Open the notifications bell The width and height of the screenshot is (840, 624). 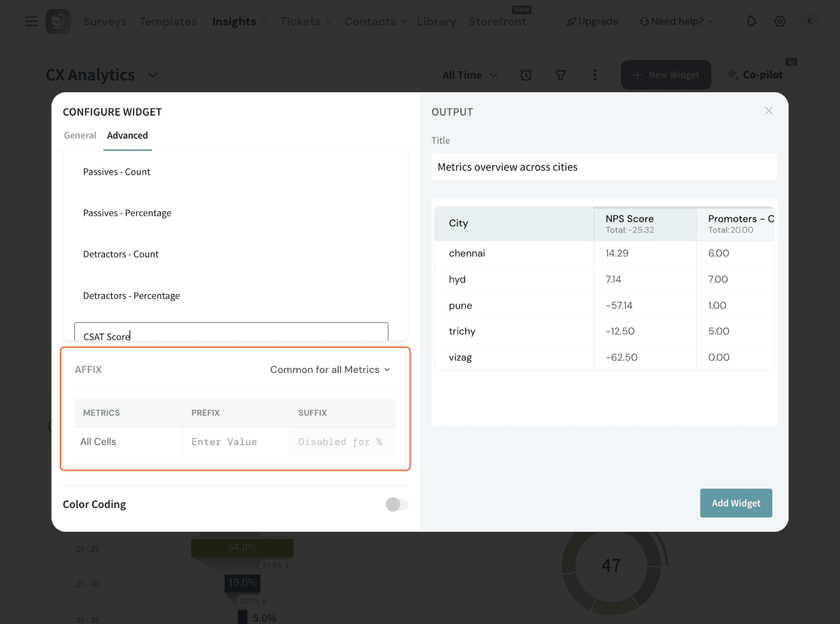point(752,22)
